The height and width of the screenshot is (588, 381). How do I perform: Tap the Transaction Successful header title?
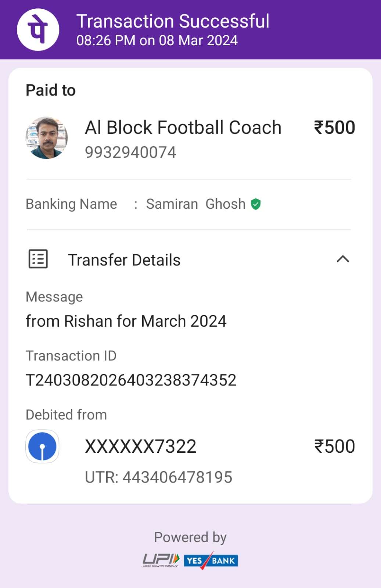coord(173,21)
